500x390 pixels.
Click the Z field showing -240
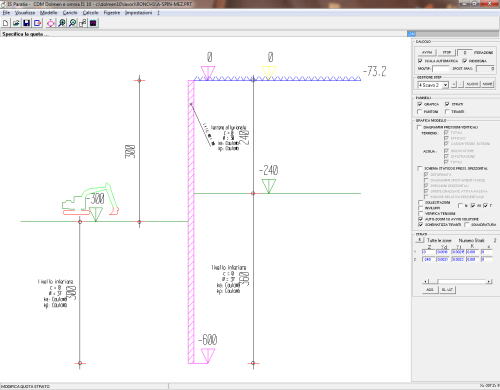[429, 259]
